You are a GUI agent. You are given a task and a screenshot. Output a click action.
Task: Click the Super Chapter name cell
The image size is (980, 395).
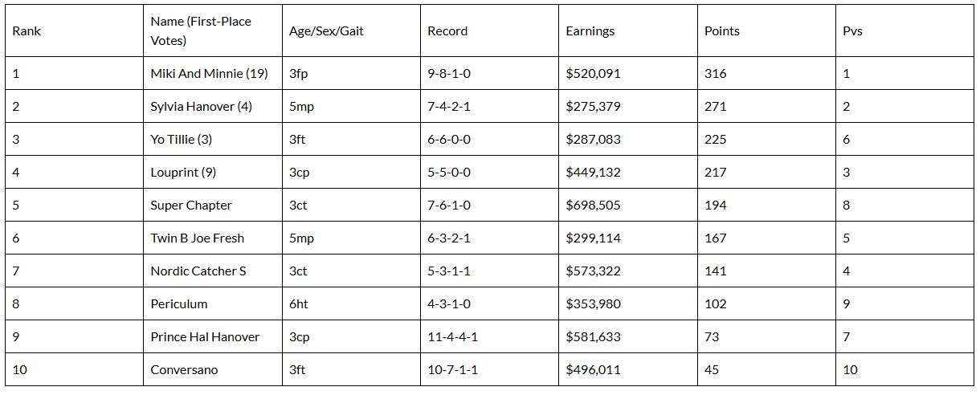click(x=191, y=206)
